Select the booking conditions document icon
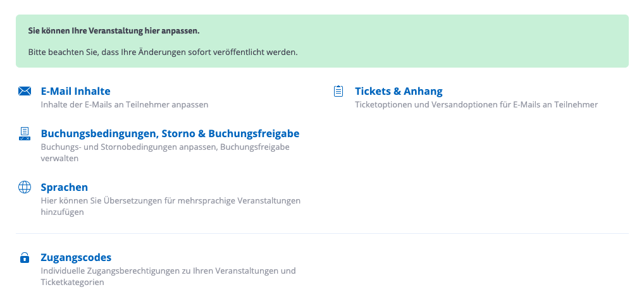Viewport: 644px width, 304px height. coord(25,133)
